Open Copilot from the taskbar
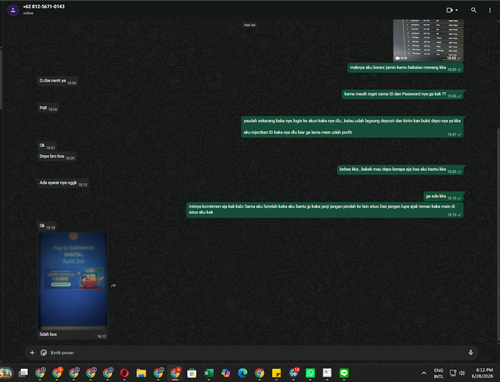This screenshot has width=500, height=382. click(x=226, y=373)
